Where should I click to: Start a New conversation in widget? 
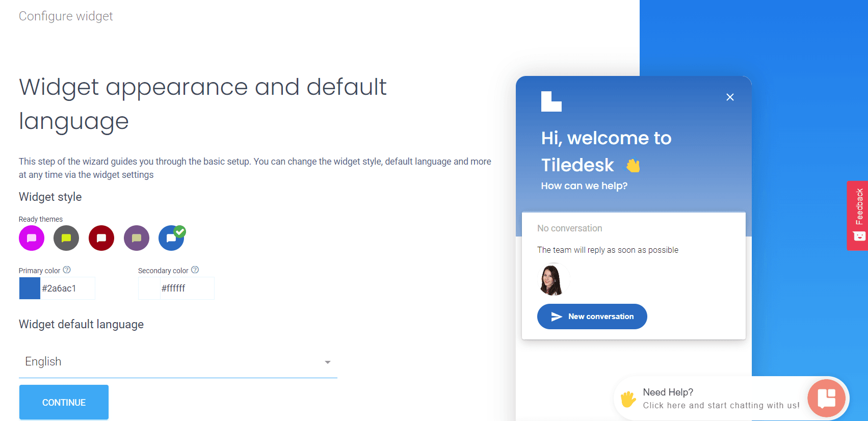(592, 317)
